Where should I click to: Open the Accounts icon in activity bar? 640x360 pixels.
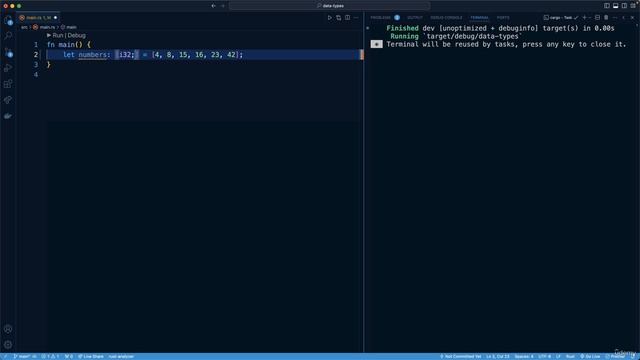pyautogui.click(x=8, y=329)
